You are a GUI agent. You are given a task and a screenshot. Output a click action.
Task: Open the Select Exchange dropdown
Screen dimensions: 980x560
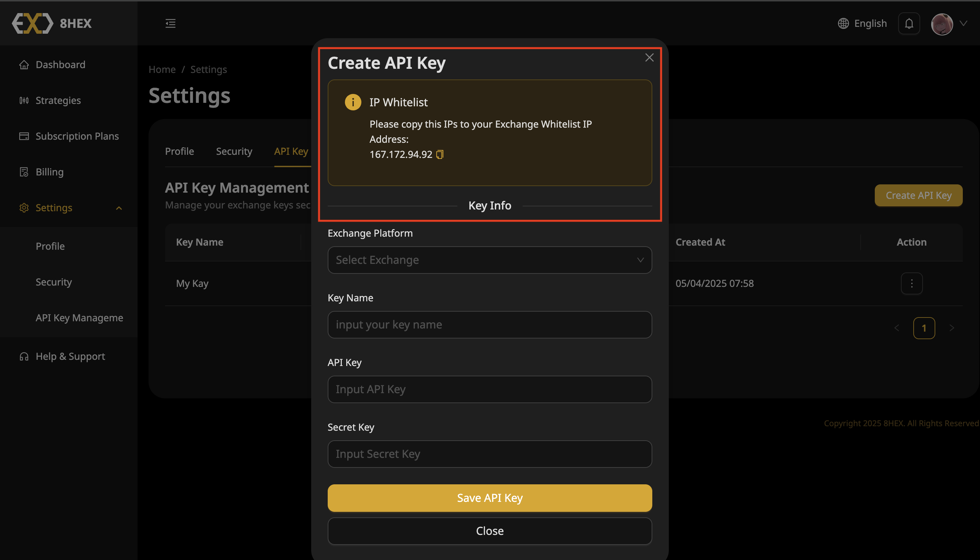[489, 260]
